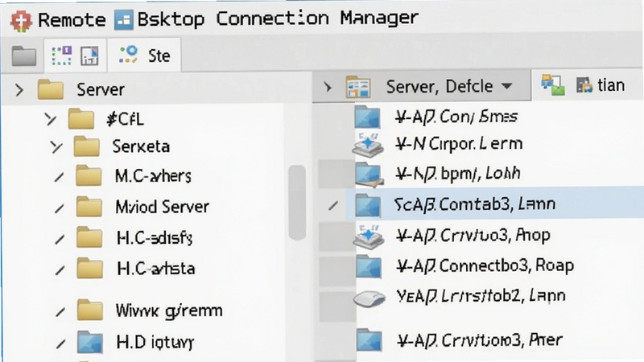The width and height of the screenshot is (644, 362).
Task: Click the 'ScAB. Comtab3, Lann' folder icon
Action: click(368, 205)
